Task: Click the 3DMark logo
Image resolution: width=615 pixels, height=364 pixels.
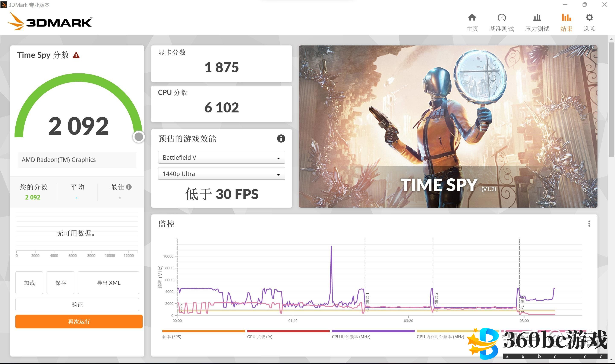Action: click(50, 22)
